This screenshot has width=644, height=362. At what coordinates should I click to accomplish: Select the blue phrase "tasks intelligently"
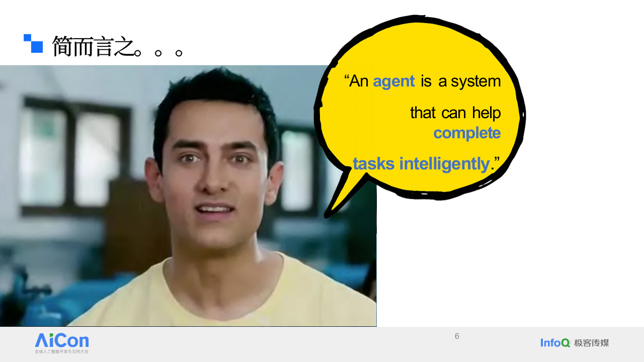tap(421, 163)
